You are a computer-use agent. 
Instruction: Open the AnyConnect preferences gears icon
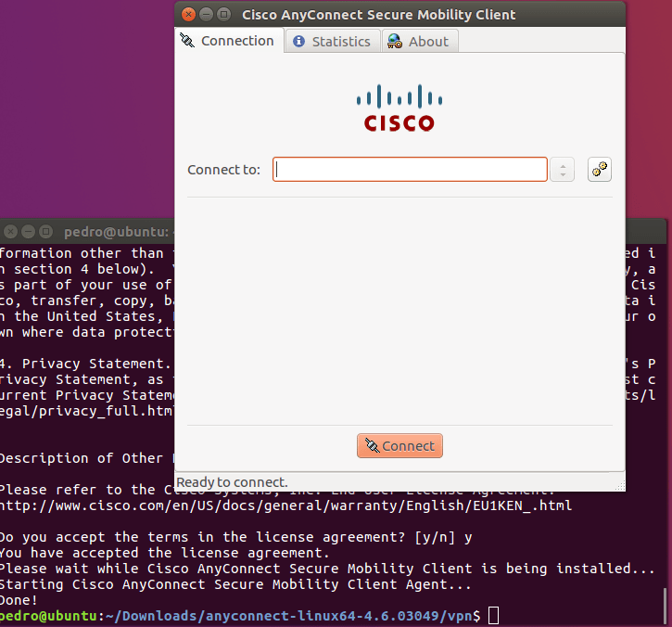[599, 170]
